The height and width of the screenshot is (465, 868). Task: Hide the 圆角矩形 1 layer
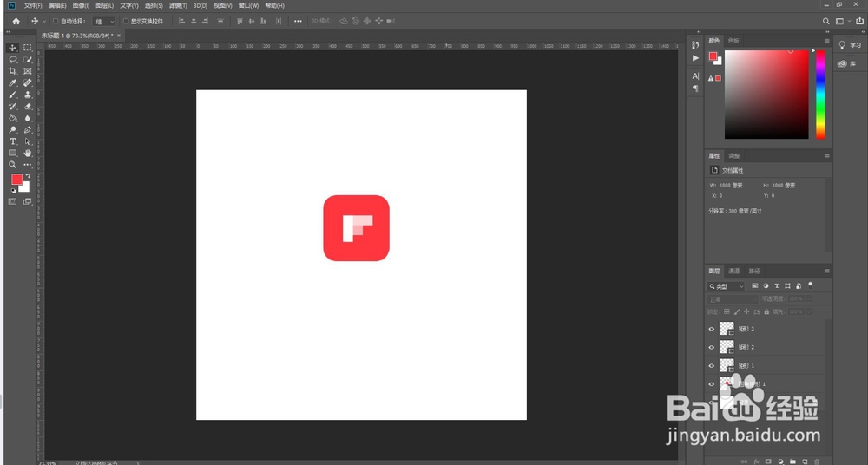pos(712,384)
